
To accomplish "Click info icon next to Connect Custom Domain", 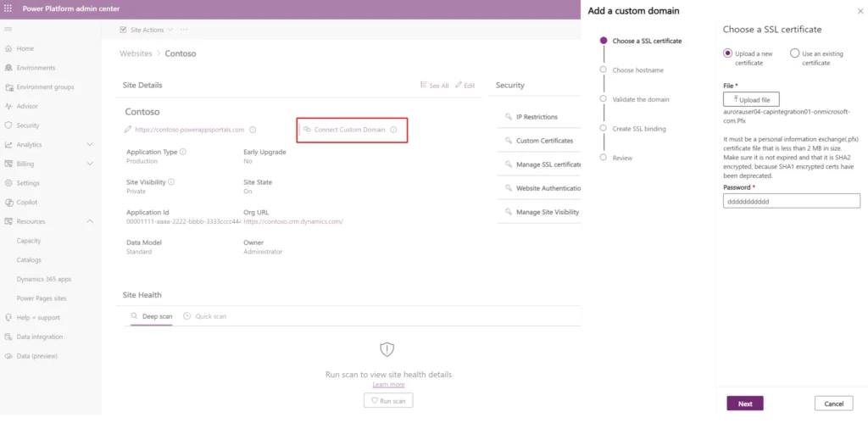I will pyautogui.click(x=393, y=130).
